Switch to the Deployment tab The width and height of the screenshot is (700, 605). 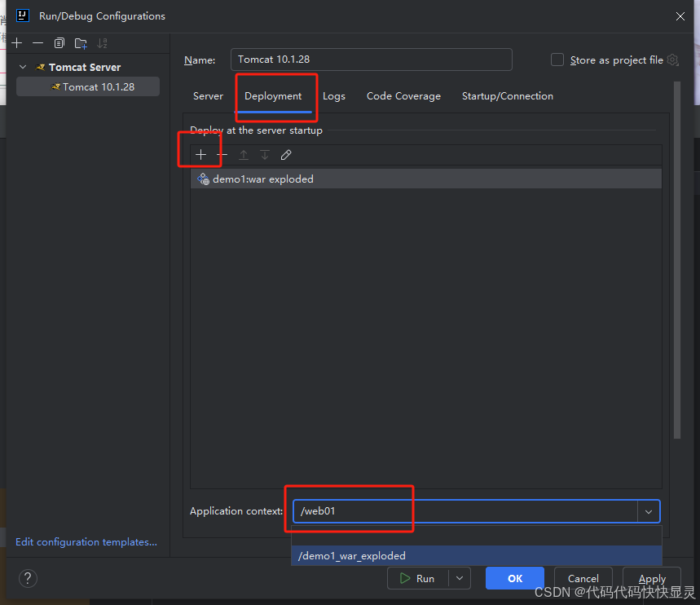pyautogui.click(x=273, y=96)
